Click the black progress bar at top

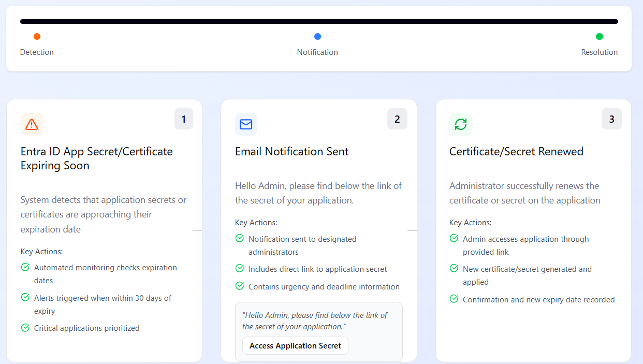(319, 22)
